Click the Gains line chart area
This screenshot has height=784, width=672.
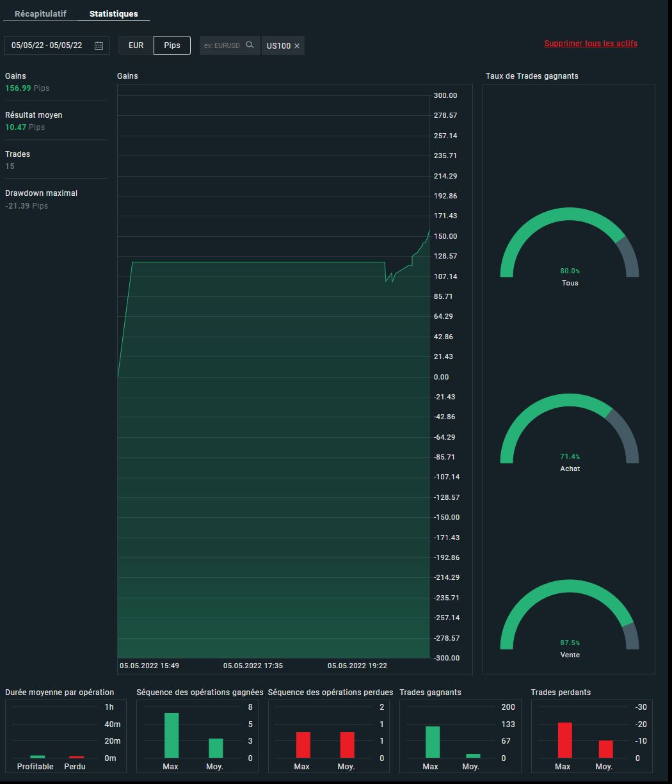273,376
